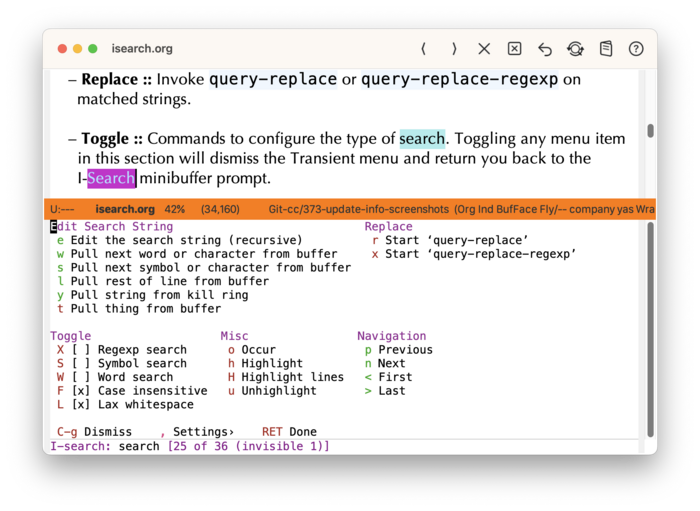The height and width of the screenshot is (511, 700).
Task: Select Start 'query-replace' menu item
Action: [x=456, y=240]
